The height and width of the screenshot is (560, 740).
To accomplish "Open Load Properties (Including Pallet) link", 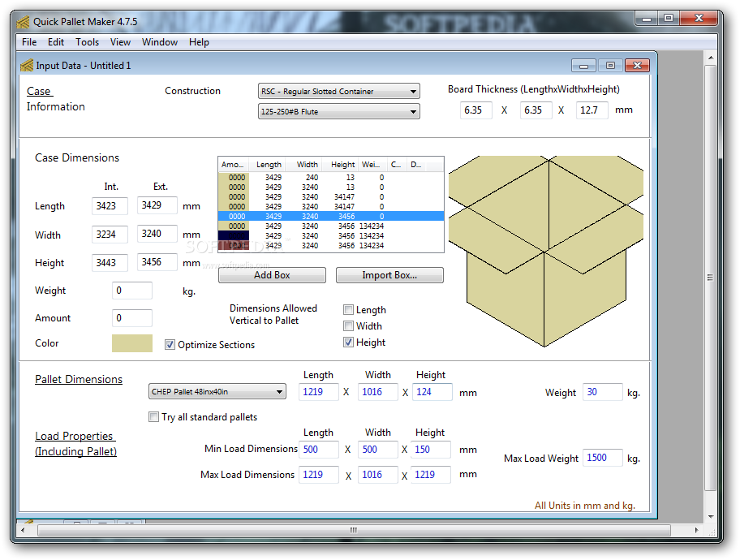I will tap(75, 443).
